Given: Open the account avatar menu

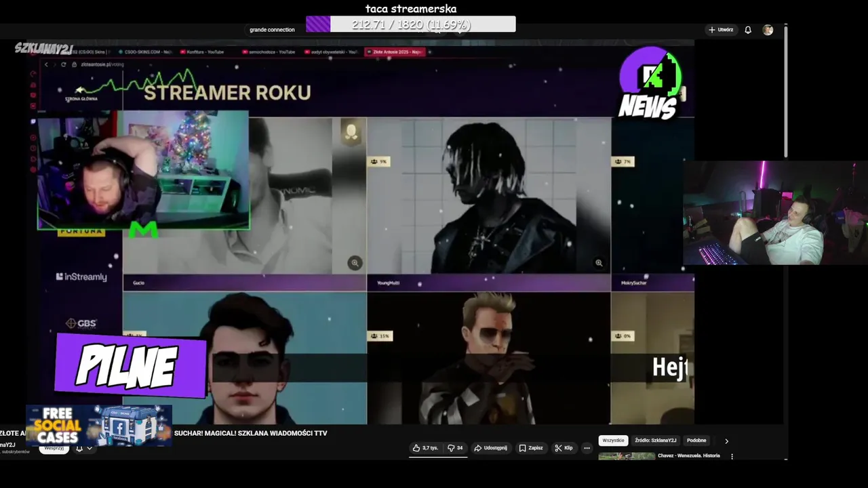Looking at the screenshot, I should pyautogui.click(x=768, y=30).
